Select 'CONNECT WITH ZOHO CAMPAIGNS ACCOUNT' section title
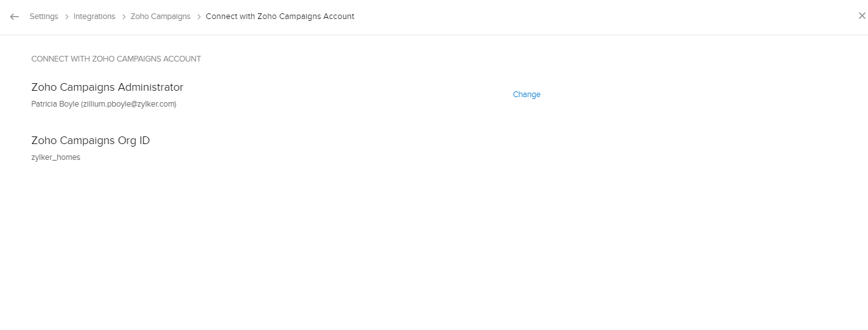The width and height of the screenshot is (868, 330). pyautogui.click(x=116, y=59)
